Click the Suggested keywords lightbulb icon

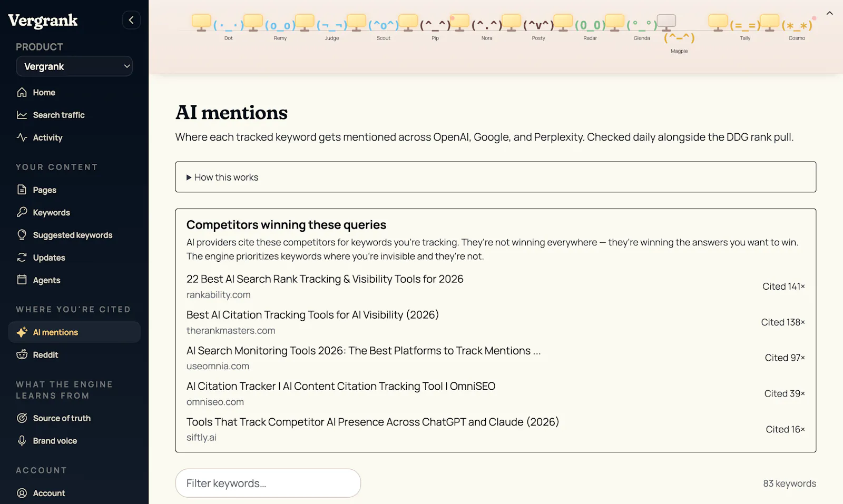coord(22,235)
